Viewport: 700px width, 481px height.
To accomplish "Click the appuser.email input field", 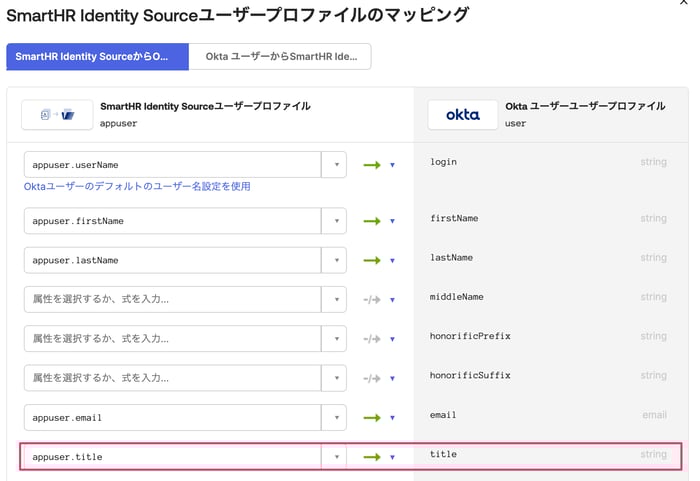I will pos(172,418).
